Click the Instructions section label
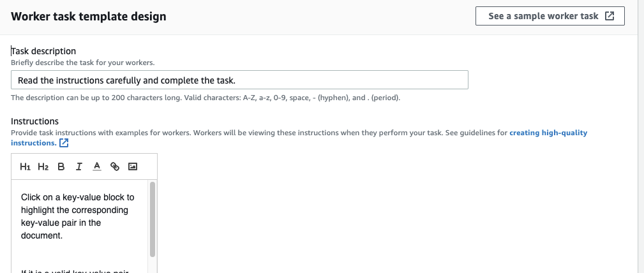This screenshot has height=273, width=644. [x=35, y=121]
